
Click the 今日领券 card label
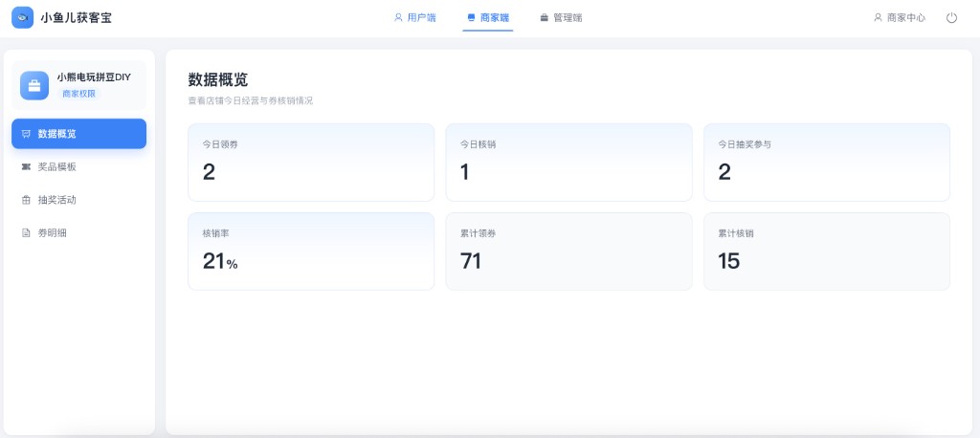click(220, 144)
